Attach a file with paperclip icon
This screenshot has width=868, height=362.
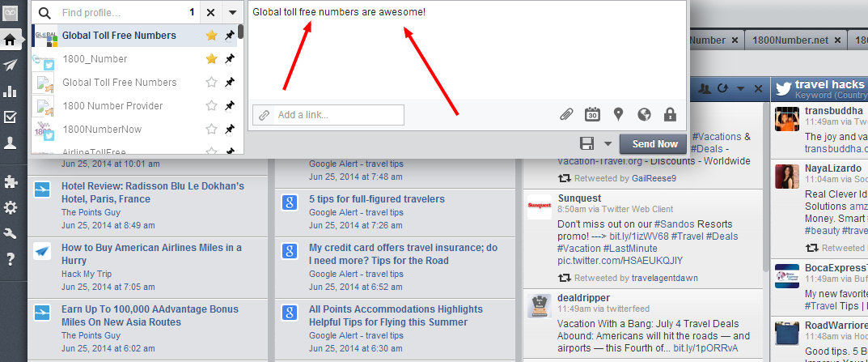[566, 115]
